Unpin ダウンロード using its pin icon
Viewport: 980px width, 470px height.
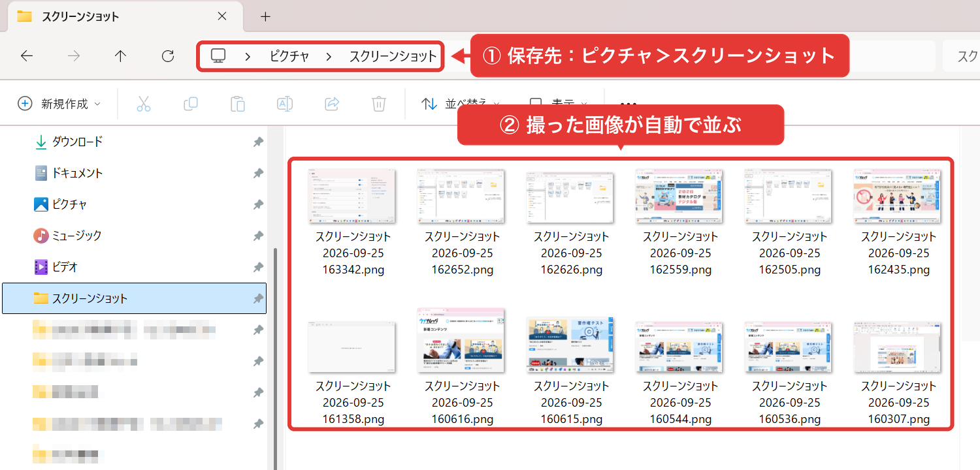click(x=259, y=142)
